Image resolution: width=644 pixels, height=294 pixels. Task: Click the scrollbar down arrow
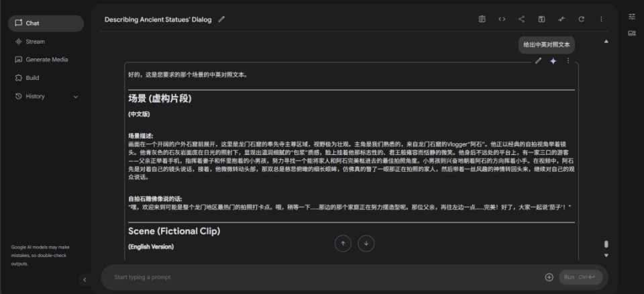[606, 255]
